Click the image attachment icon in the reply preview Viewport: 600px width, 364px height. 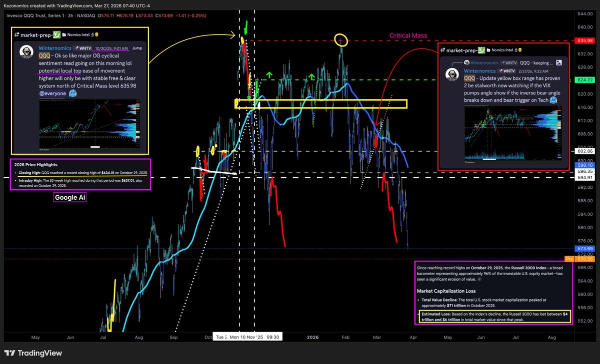pyautogui.click(x=559, y=62)
